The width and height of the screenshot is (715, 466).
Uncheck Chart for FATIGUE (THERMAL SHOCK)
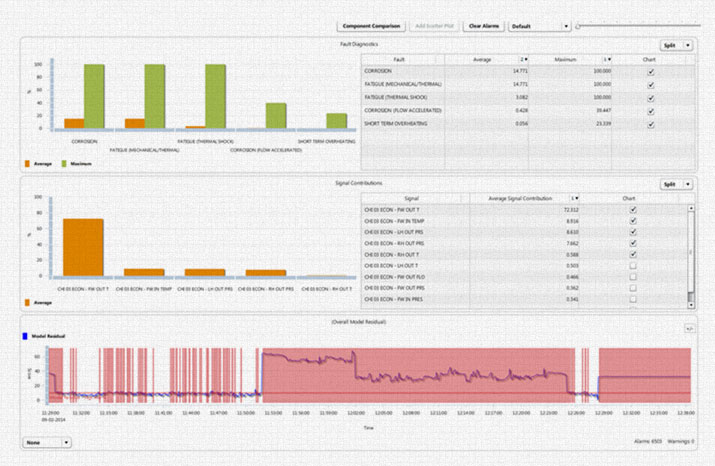click(651, 98)
